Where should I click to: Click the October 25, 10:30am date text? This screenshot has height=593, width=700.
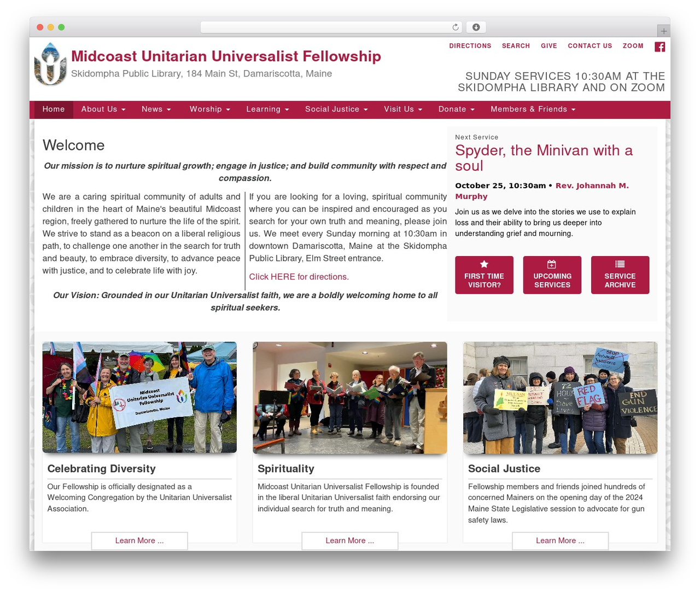point(500,186)
